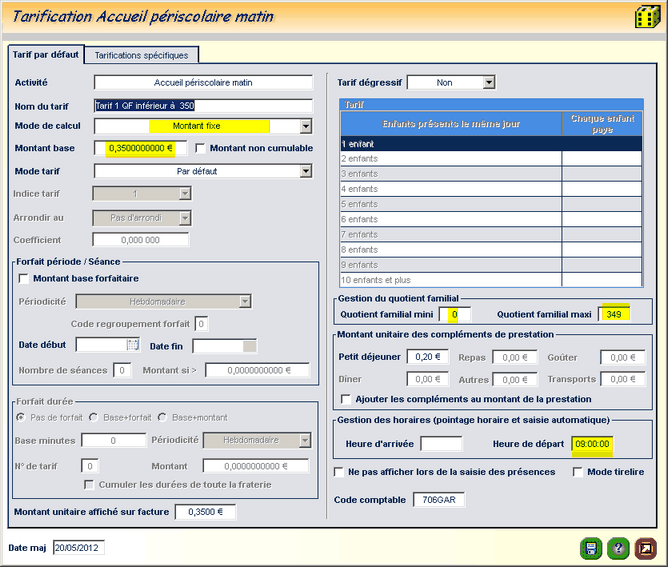668x567 pixels.
Task: Enable Montant non cumulable checkbox
Action: point(201,149)
